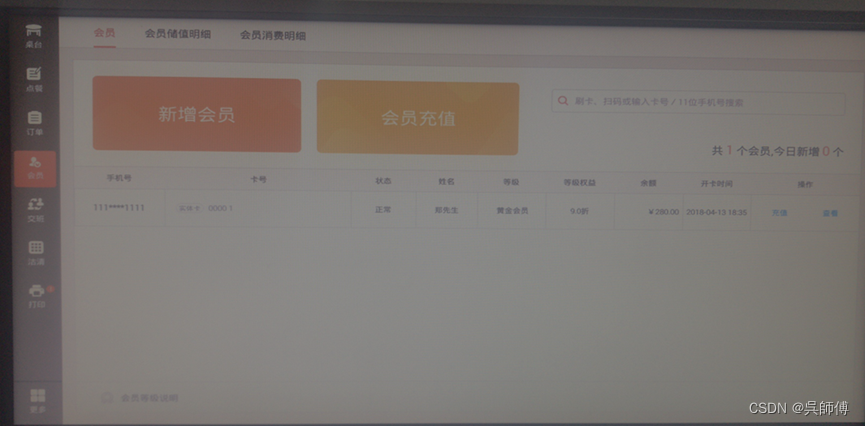Switch to the 会员储值明细 tab
The image size is (865, 426).
tap(178, 34)
